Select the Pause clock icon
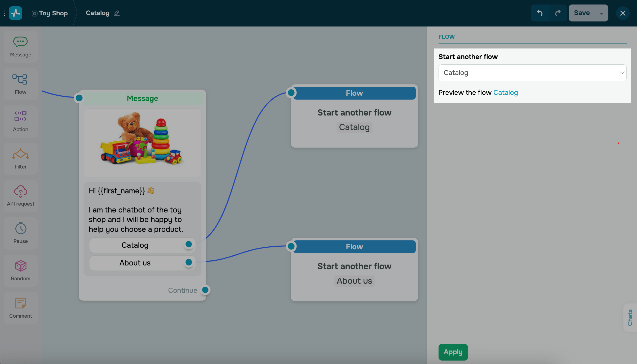This screenshot has width=637, height=364. point(20,229)
